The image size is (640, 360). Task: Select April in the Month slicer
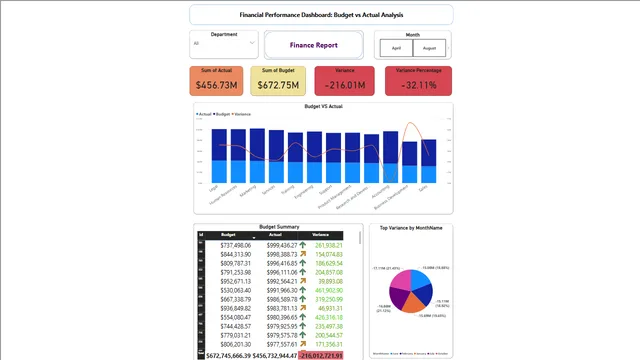(396, 48)
